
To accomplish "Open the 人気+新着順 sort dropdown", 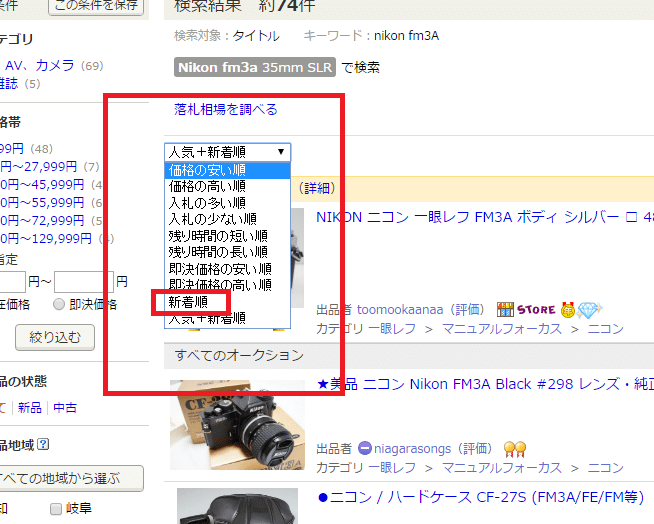I will click(x=227, y=152).
